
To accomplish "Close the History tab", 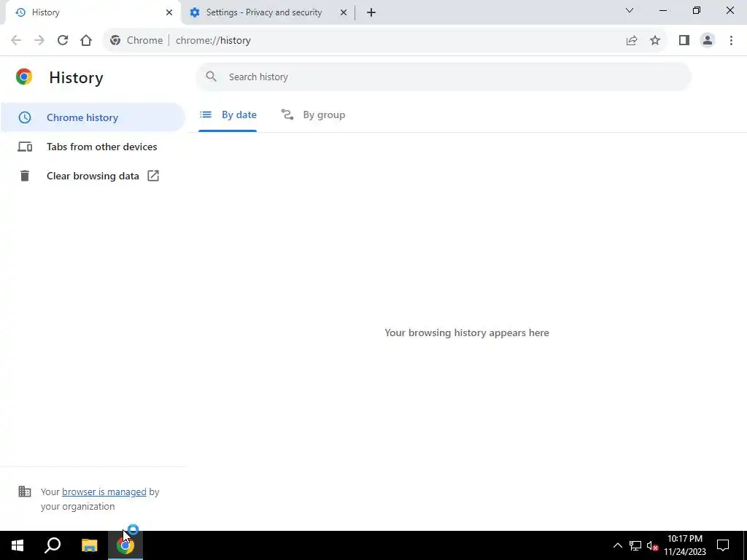I will pos(169,12).
